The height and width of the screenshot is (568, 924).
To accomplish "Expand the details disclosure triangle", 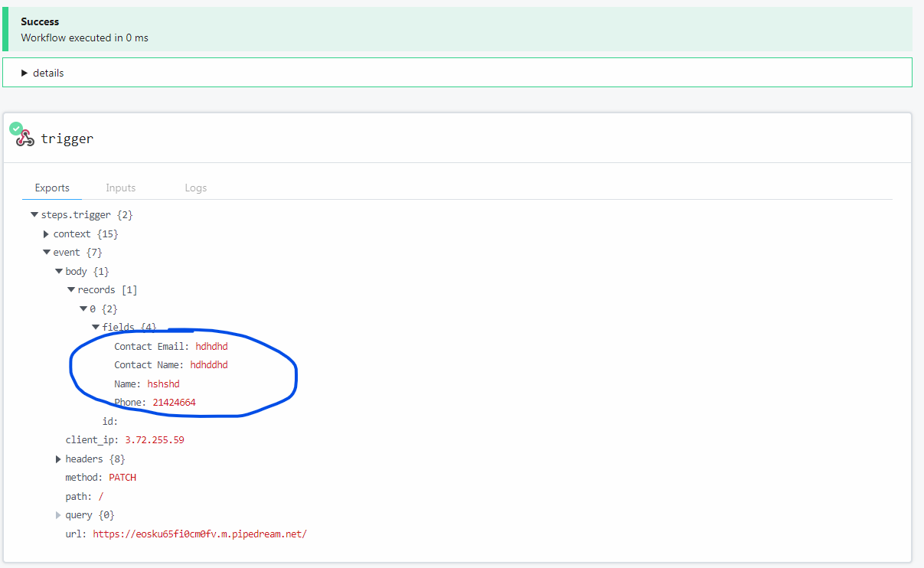I will point(24,73).
